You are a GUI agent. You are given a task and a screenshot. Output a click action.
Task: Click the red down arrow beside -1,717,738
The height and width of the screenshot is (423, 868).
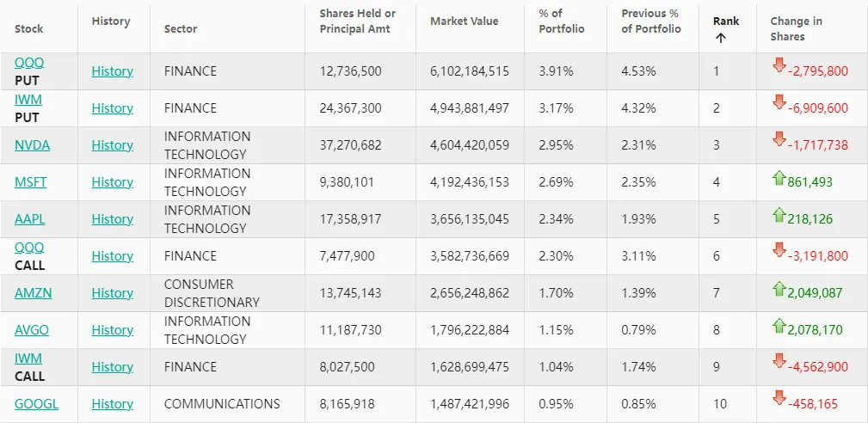coord(779,139)
